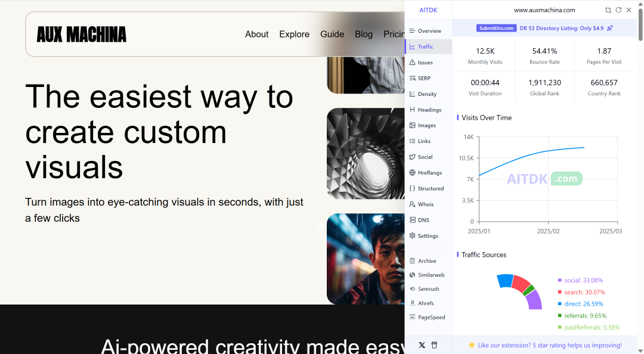The width and height of the screenshot is (644, 354).
Task: Click the Hreflangs globe icon
Action: (x=413, y=172)
